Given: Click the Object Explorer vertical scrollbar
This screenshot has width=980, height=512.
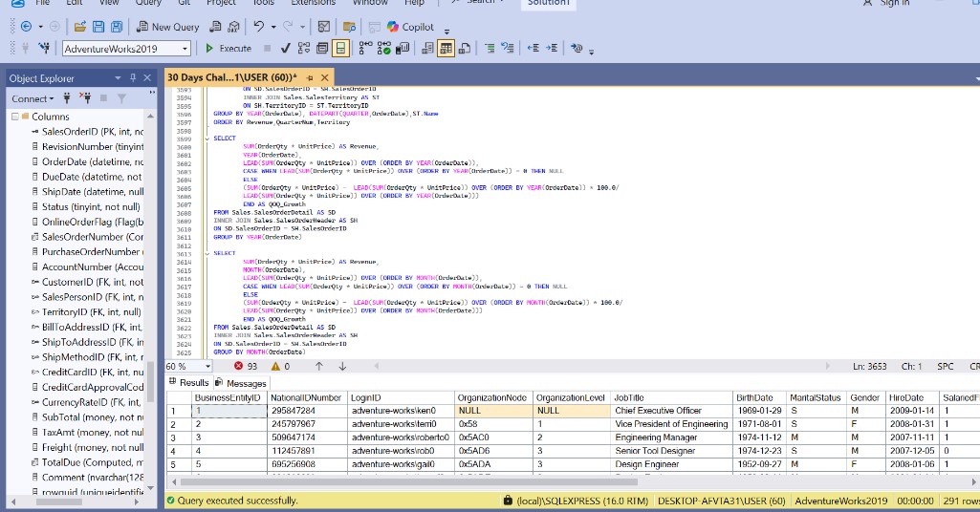Looking at the screenshot, I should [x=150, y=381].
